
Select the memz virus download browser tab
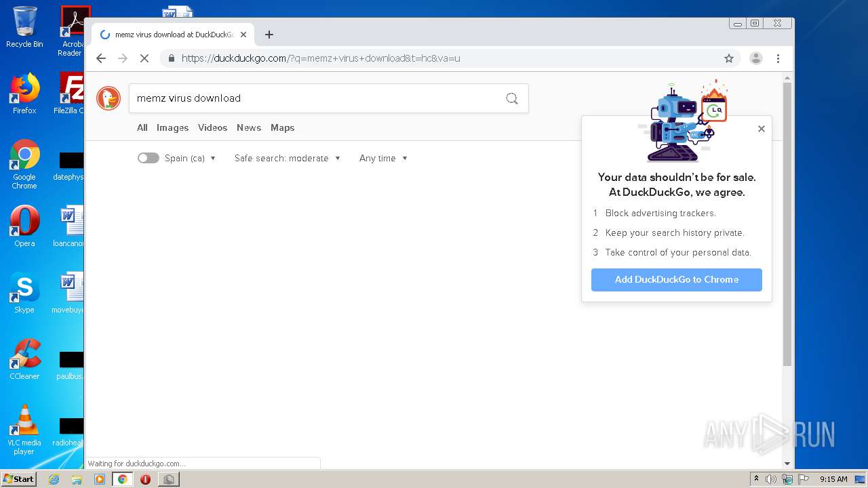pos(173,35)
